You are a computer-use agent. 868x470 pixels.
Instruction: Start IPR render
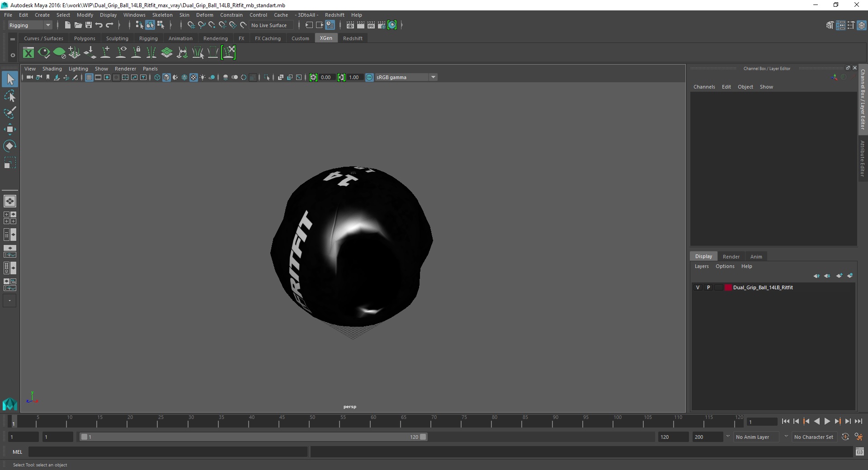(x=371, y=25)
